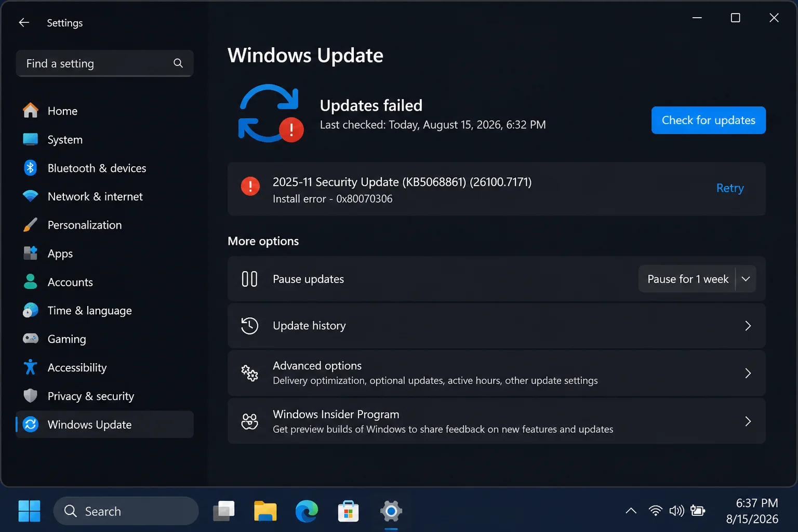Click the Accessibility figure icon
The width and height of the screenshot is (798, 532).
coord(31,367)
